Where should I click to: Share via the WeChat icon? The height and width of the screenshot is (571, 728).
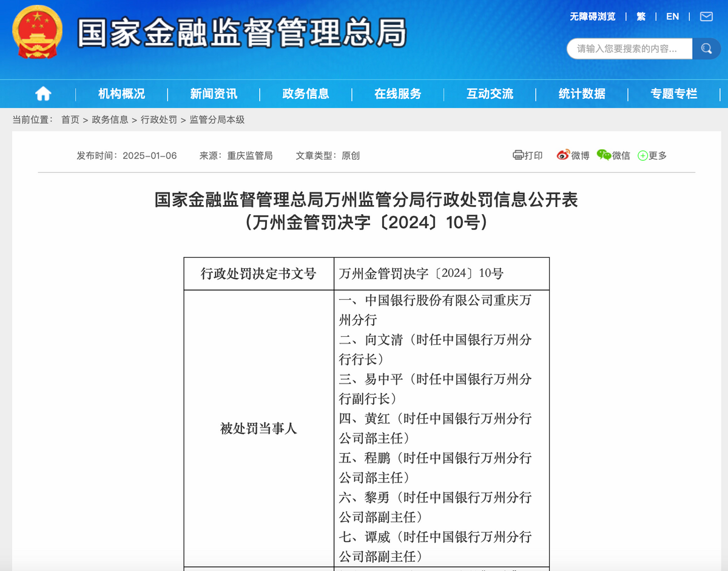tap(604, 155)
